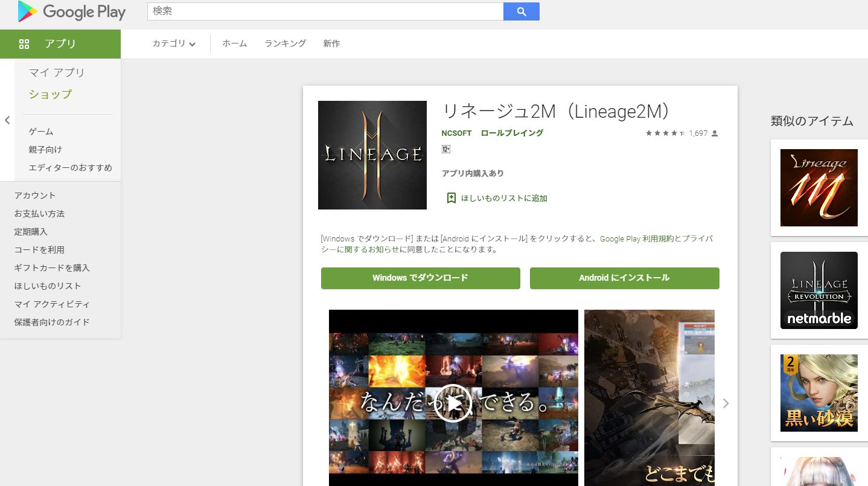The width and height of the screenshot is (868, 486).
Task: Select ショップ in sidebar
Action: pyautogui.click(x=51, y=94)
